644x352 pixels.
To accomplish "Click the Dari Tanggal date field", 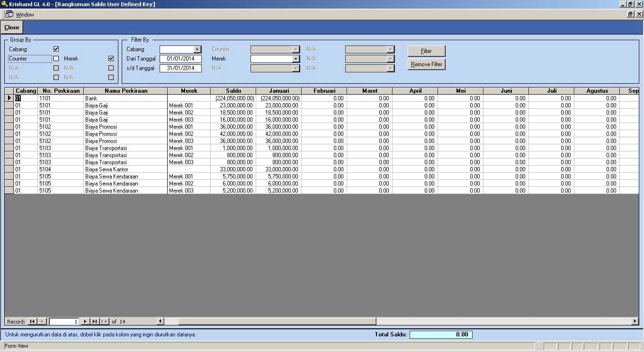I will point(180,59).
